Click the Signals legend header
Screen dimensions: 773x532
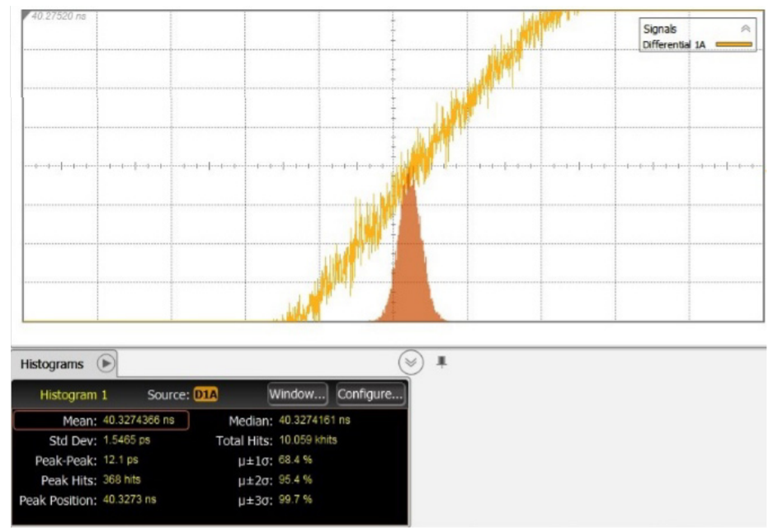pos(660,29)
